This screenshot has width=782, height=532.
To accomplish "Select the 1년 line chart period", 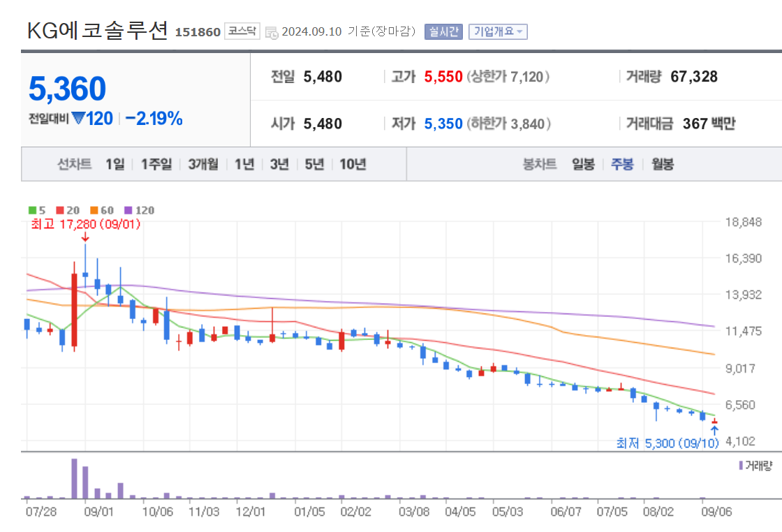I will click(244, 164).
